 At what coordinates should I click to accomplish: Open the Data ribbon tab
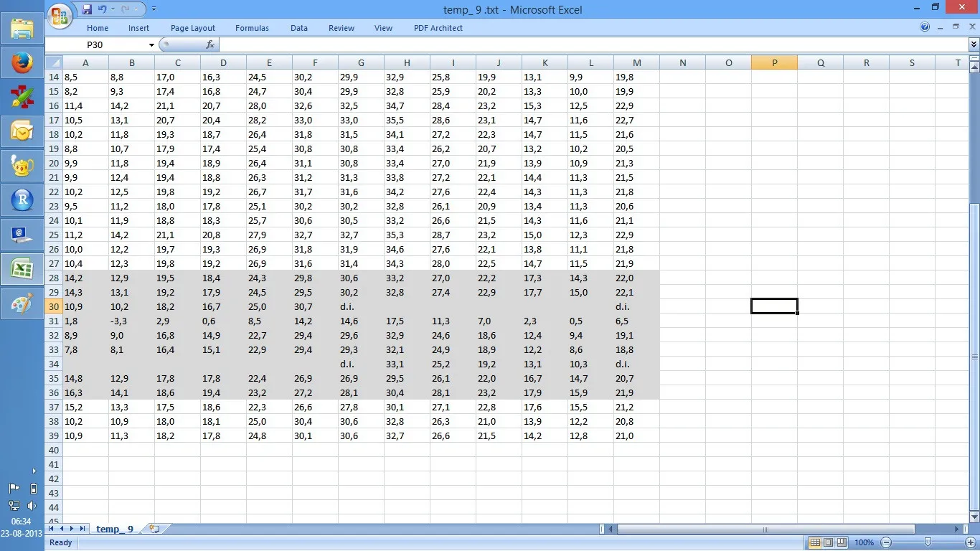pos(299,28)
